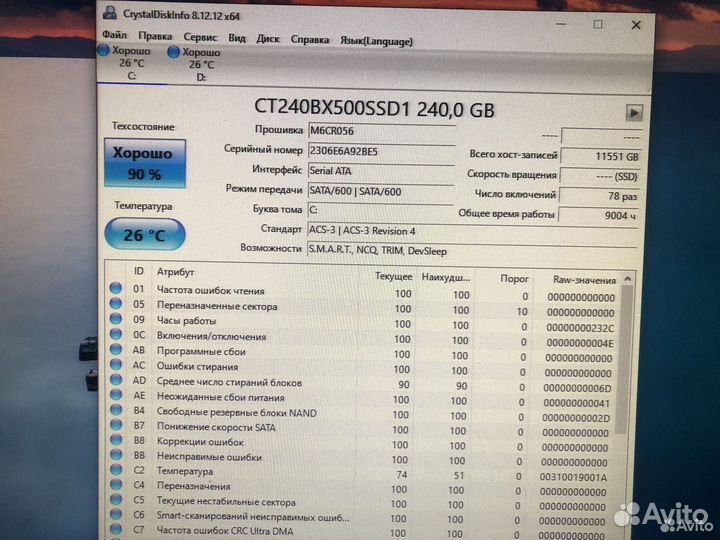
Task: Click the Атрибут column header
Action: point(175,272)
